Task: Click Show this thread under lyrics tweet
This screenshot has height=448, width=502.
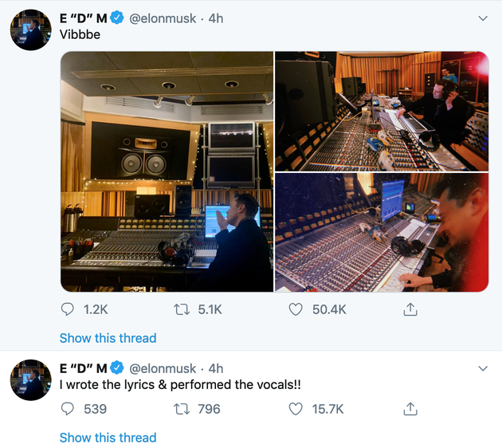Action: tap(108, 438)
